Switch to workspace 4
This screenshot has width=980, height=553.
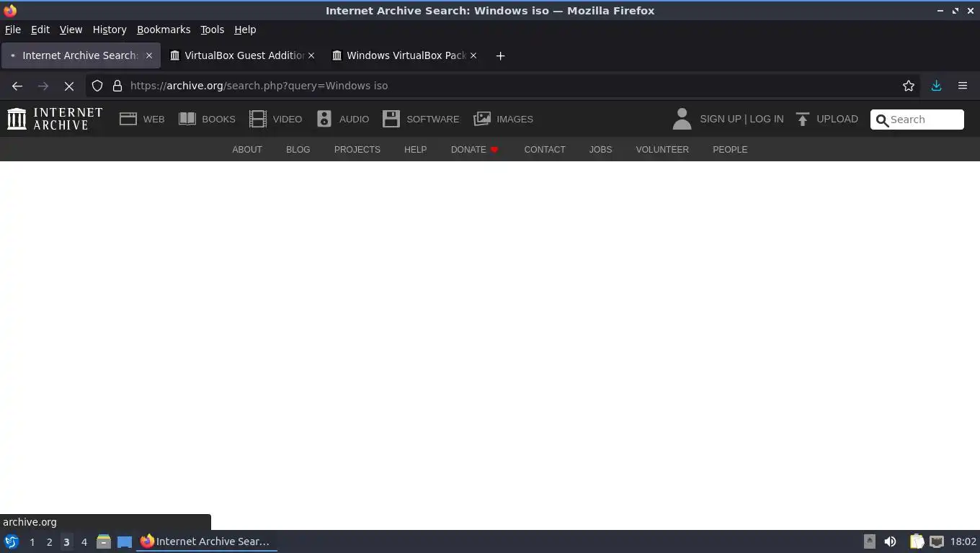tap(84, 541)
